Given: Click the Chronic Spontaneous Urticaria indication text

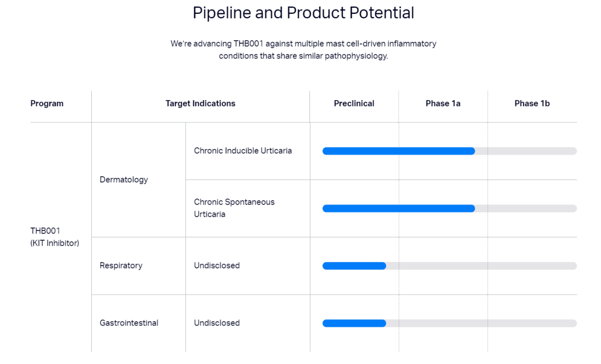Looking at the screenshot, I should click(234, 208).
